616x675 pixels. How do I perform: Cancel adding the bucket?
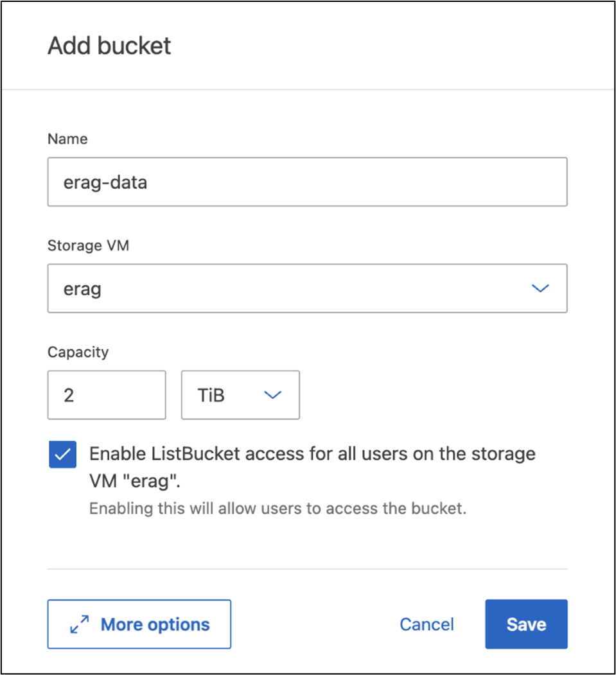[x=427, y=624]
